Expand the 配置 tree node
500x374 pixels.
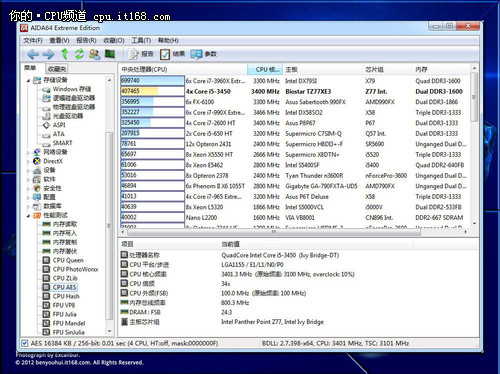coord(28,197)
